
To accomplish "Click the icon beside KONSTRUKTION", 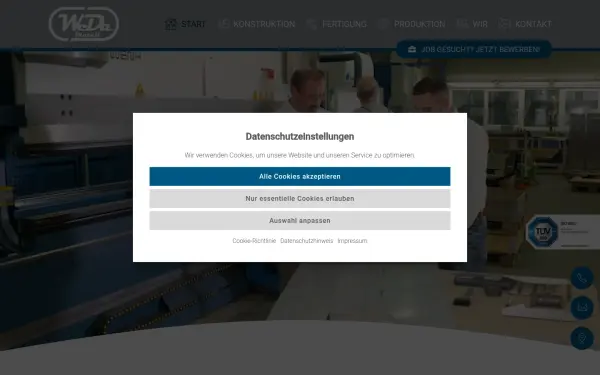I will click(x=223, y=24).
